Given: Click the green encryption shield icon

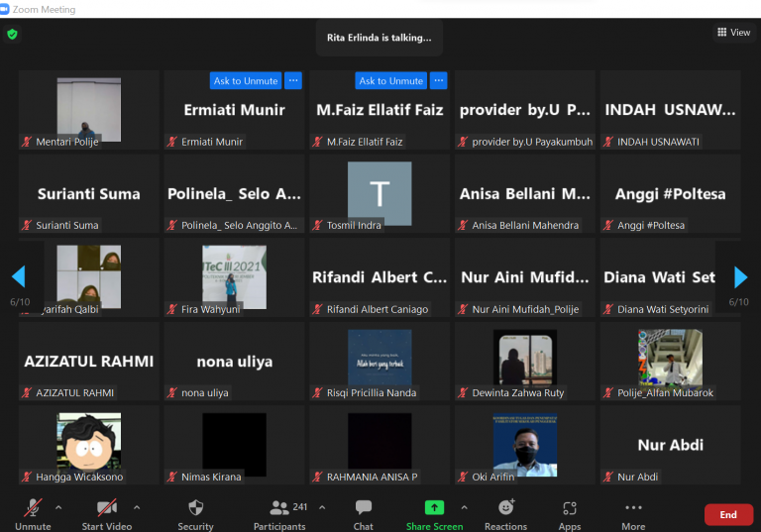Looking at the screenshot, I should (x=12, y=35).
